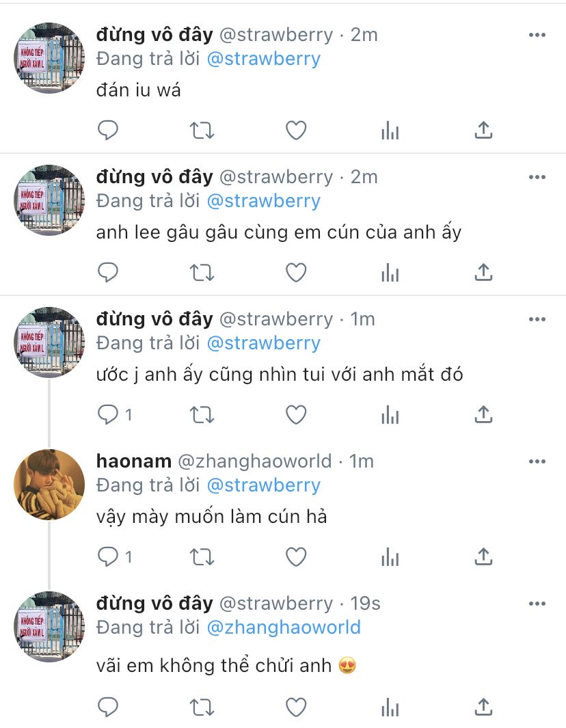Reply to the "đán iu wá" tweet
Viewport: 566px width, 728px height.
[108, 131]
